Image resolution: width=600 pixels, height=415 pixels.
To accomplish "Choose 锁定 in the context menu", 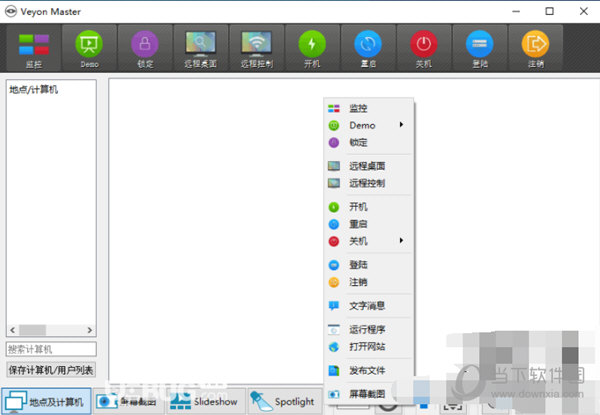I will 368,142.
